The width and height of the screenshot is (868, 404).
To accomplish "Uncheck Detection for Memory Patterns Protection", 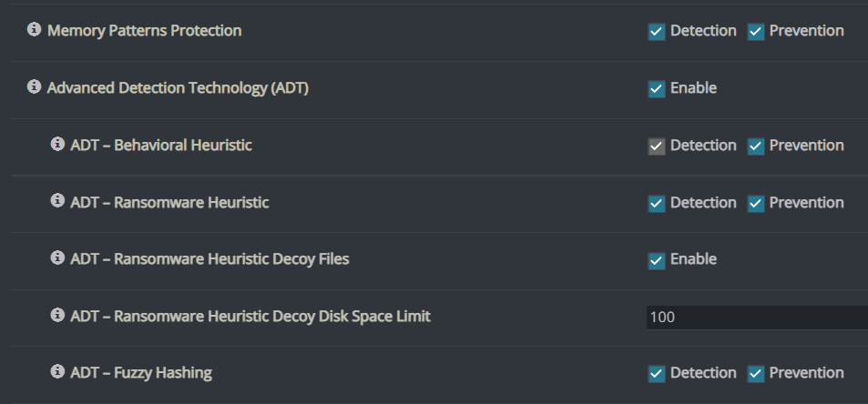I will (x=657, y=32).
